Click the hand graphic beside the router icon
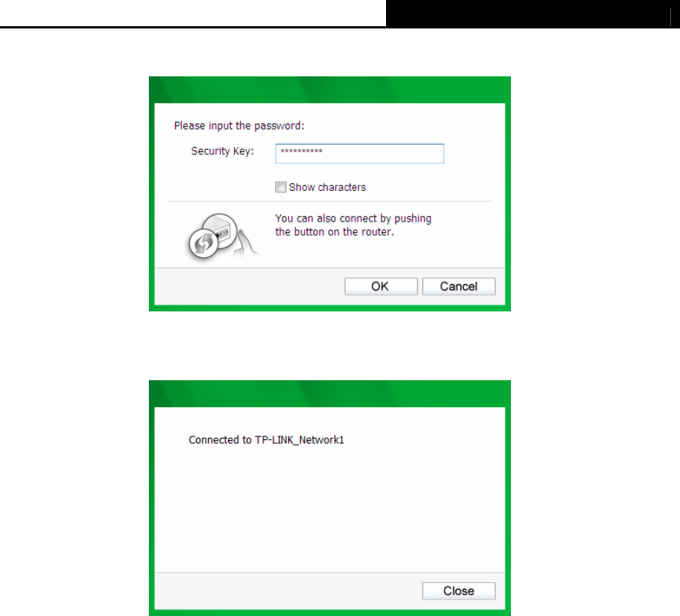 pos(245,244)
